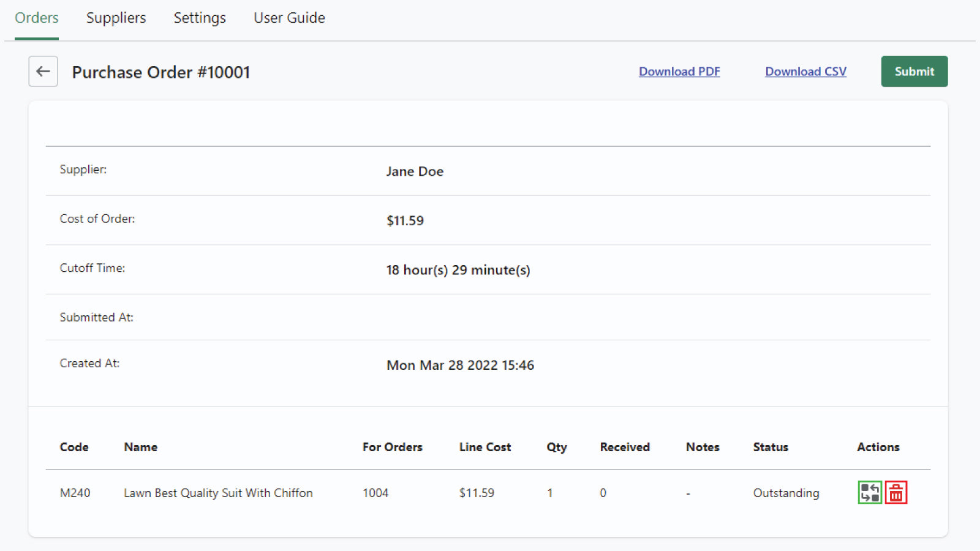Image resolution: width=980 pixels, height=551 pixels.
Task: Click supplier name Jane Doe
Action: [415, 171]
